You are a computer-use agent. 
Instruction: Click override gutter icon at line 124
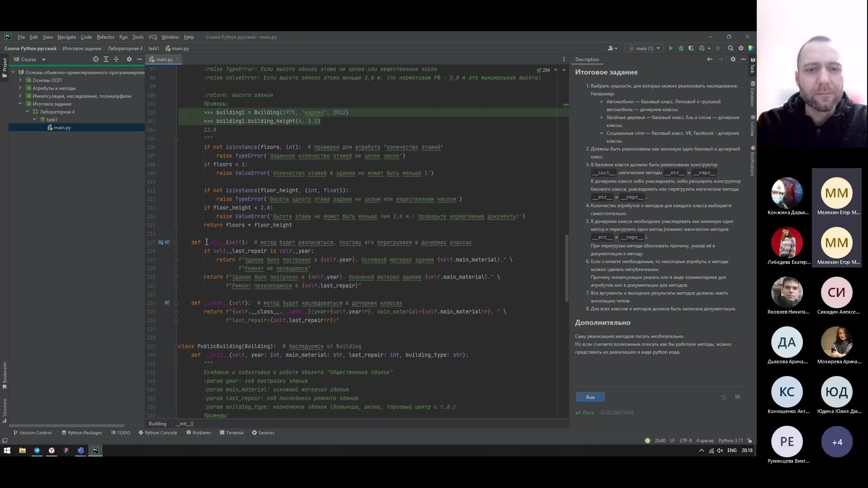point(167,303)
